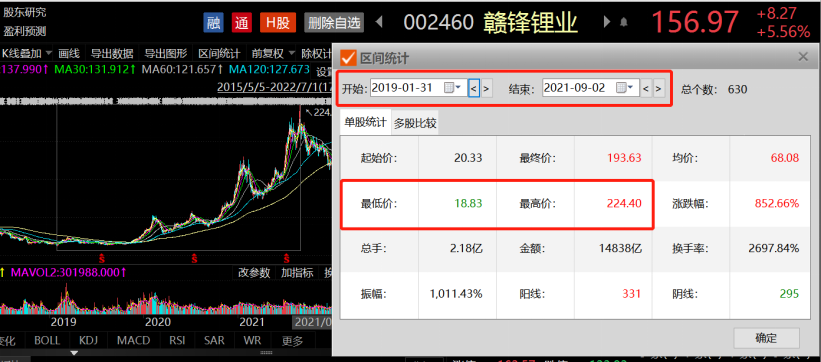Expand the 前复权 adjustment dropdown

pos(272,53)
